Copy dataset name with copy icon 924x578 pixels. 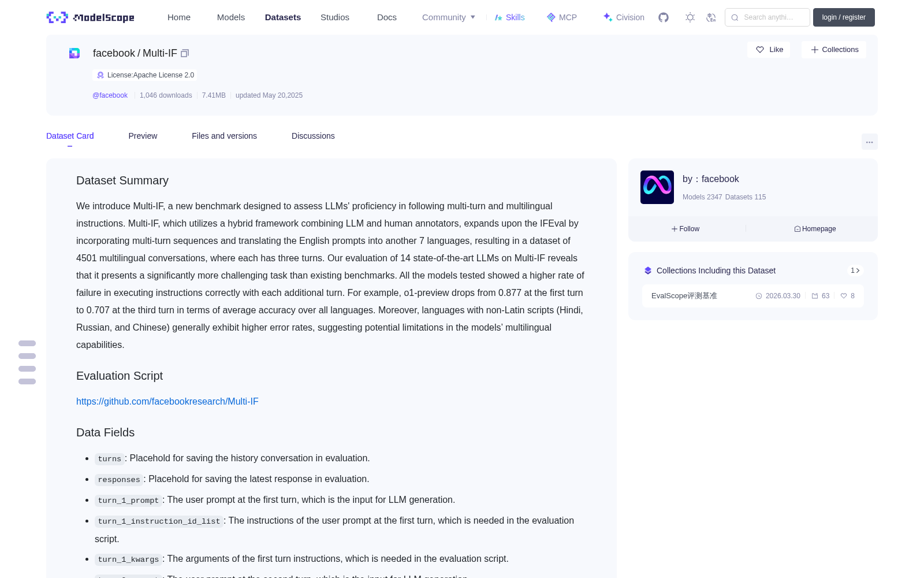185,53
